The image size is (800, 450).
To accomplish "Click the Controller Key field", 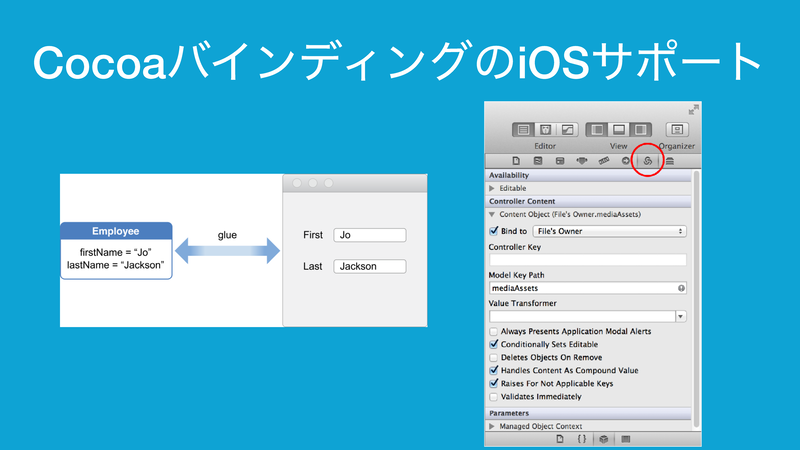I will point(587,260).
